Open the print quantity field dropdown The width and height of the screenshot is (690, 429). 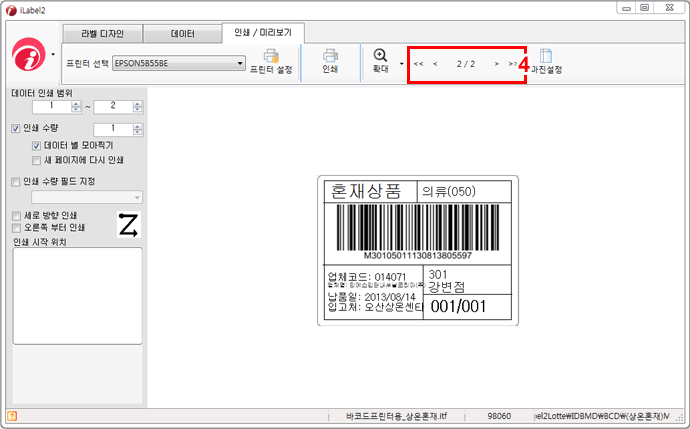[87, 197]
